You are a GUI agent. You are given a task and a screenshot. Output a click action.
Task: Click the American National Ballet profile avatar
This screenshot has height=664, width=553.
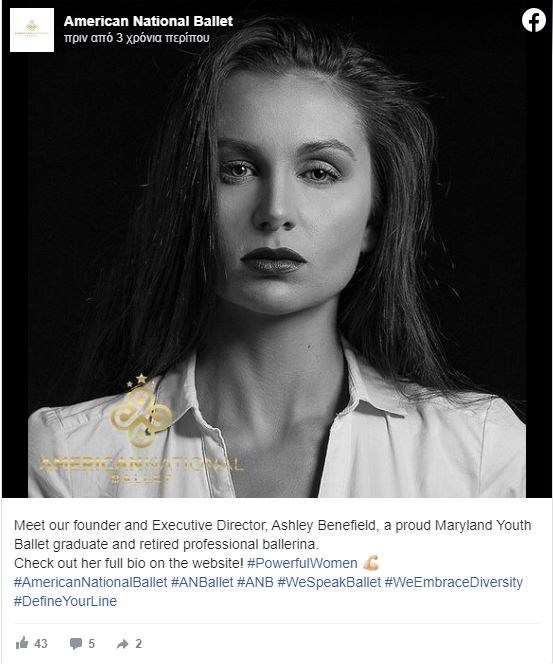coord(32,30)
